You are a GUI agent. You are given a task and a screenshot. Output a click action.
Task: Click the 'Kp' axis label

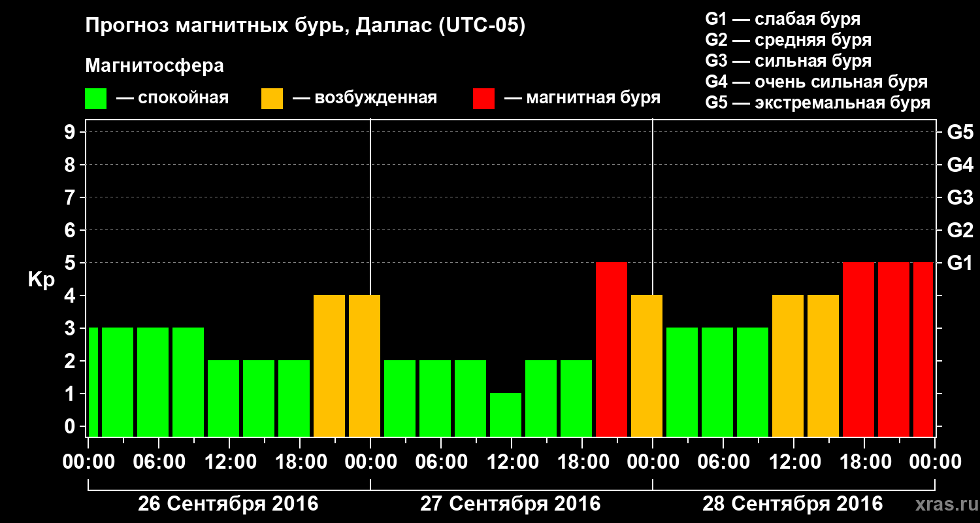pyautogui.click(x=41, y=280)
